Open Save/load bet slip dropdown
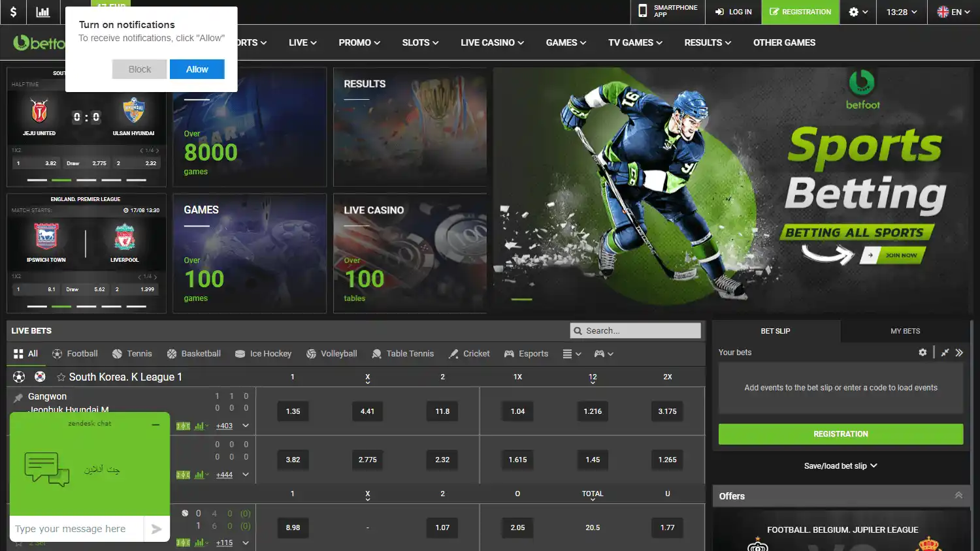 pos(841,466)
